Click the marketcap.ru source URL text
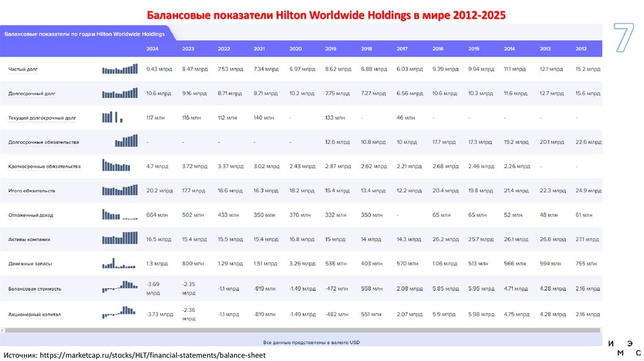This screenshot has width=644, height=361. pos(153,355)
